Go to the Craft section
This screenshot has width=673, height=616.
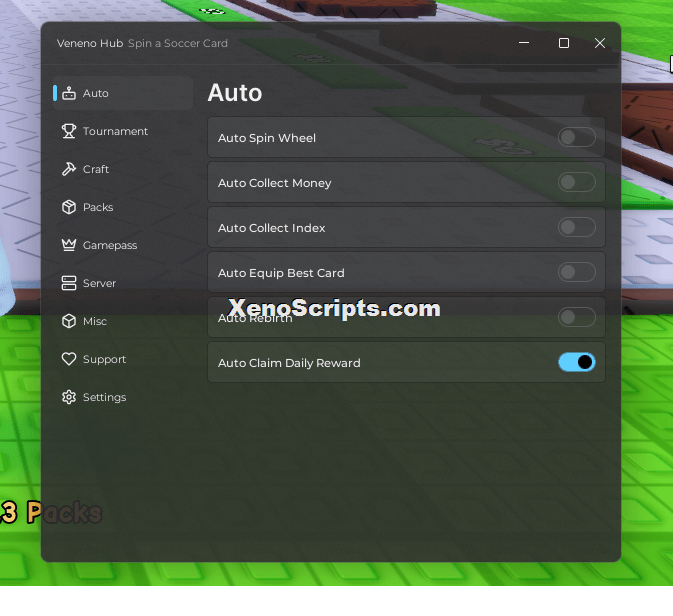pyautogui.click(x=96, y=169)
